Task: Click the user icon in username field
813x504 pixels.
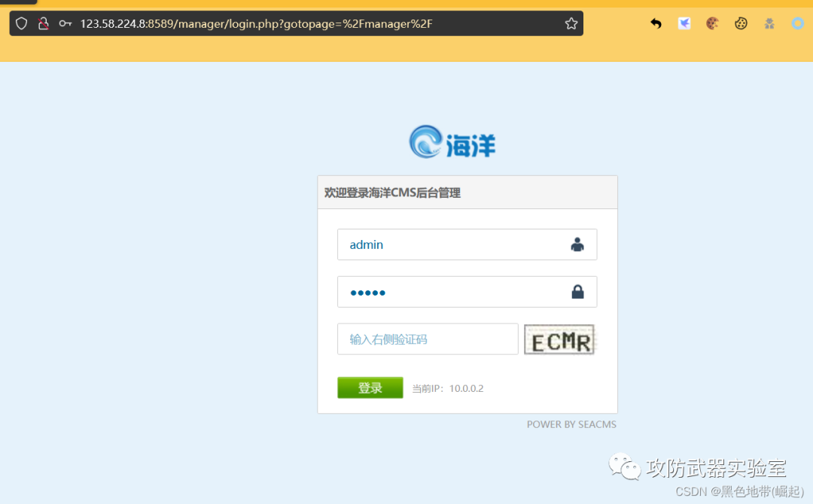Action: click(577, 244)
